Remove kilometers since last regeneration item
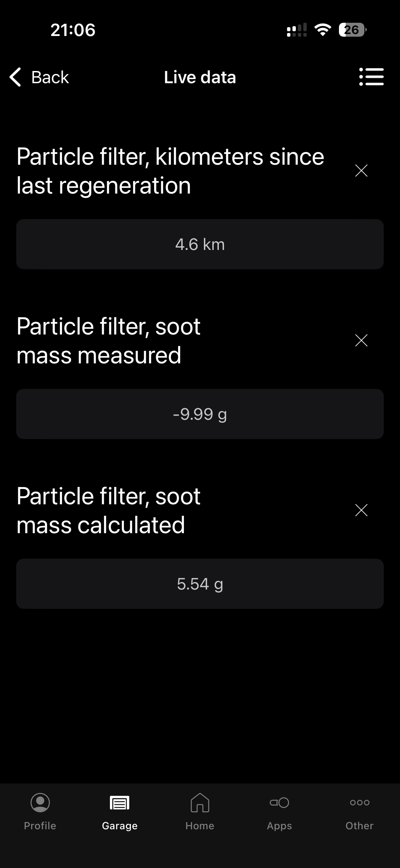The image size is (400, 868). pos(361,170)
